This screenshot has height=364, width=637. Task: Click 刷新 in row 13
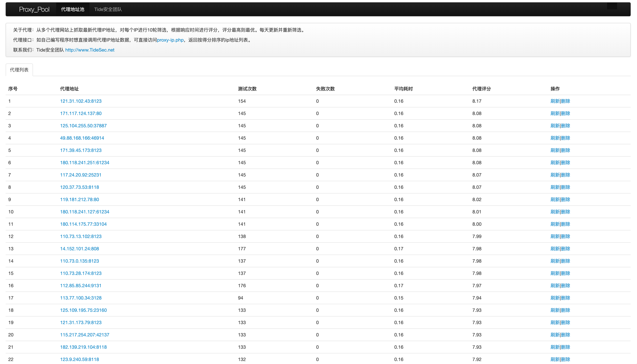555,249
